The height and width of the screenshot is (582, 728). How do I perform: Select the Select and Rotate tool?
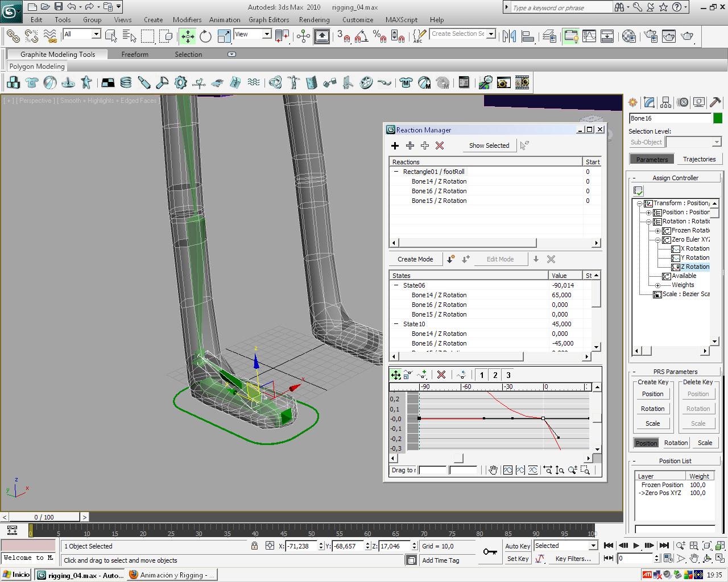[205, 36]
